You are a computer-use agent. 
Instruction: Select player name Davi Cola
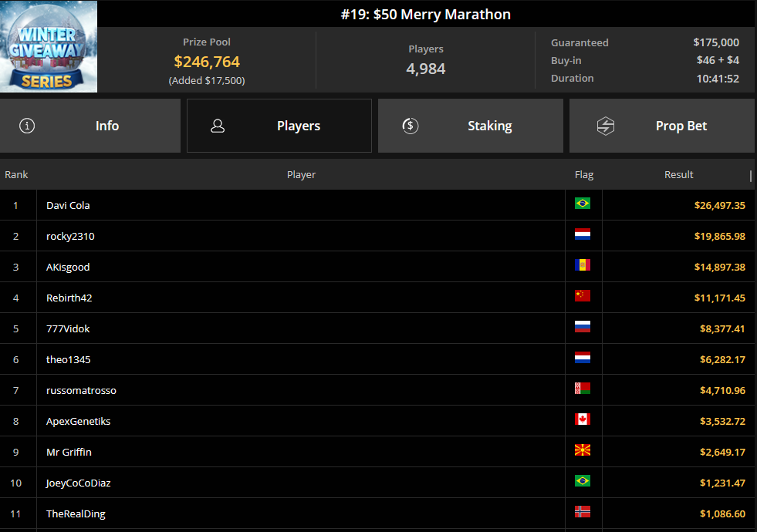coord(68,205)
